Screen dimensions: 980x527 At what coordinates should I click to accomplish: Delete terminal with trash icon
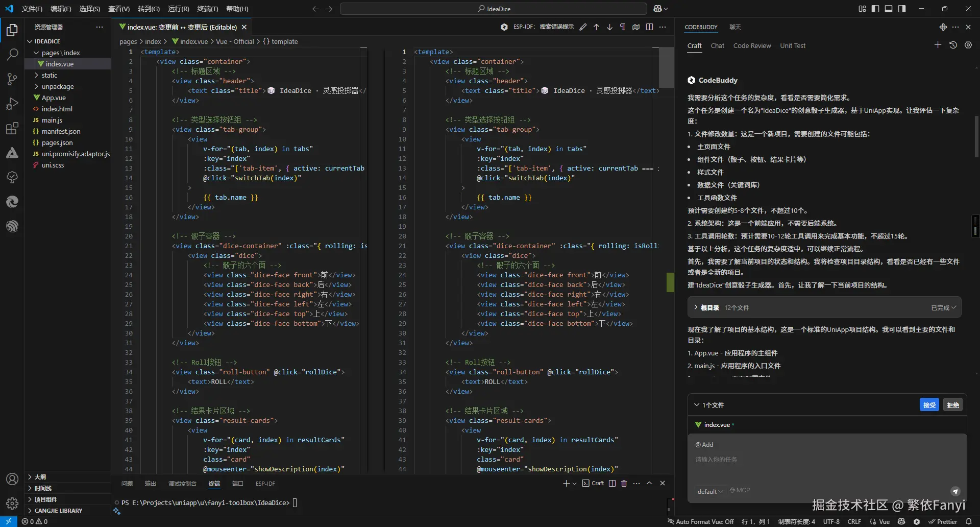click(x=624, y=483)
